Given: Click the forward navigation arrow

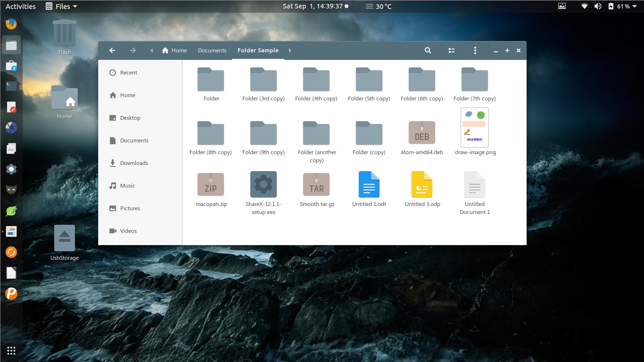Looking at the screenshot, I should [x=132, y=50].
